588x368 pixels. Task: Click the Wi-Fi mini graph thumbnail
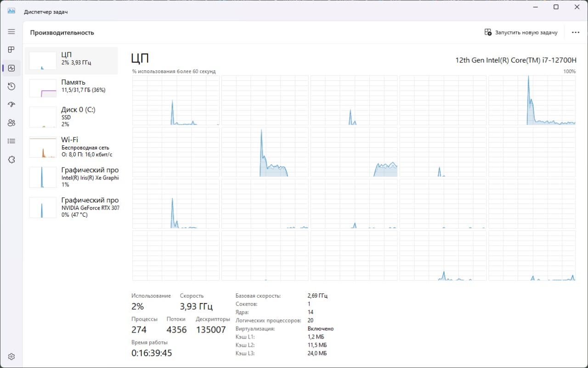pyautogui.click(x=43, y=147)
